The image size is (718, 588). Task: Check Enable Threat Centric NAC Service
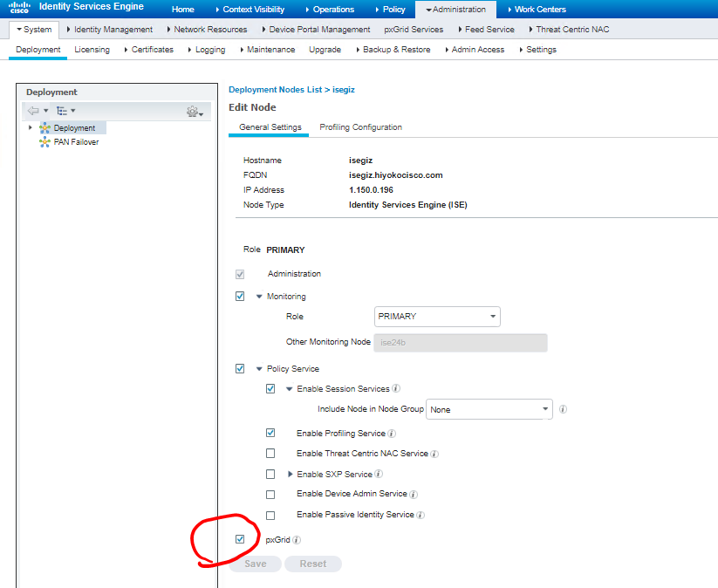pos(270,454)
